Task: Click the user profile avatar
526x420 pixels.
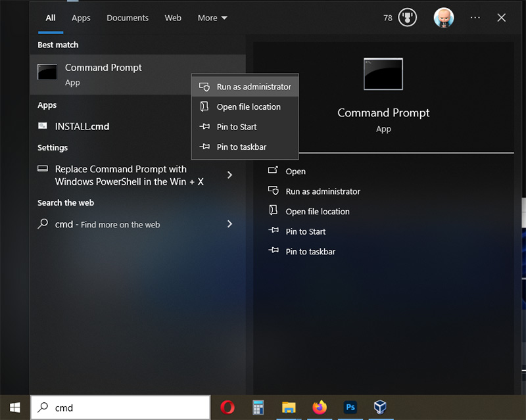Action: [444, 18]
